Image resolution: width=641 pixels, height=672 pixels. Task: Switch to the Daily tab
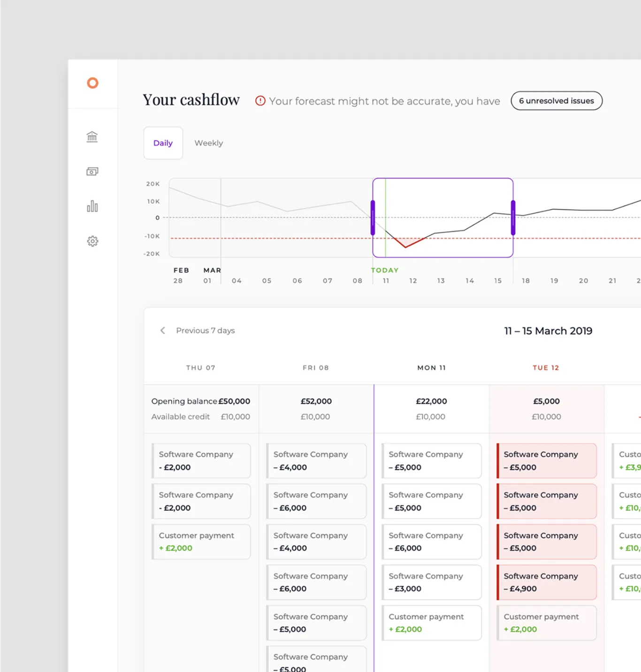(x=163, y=143)
